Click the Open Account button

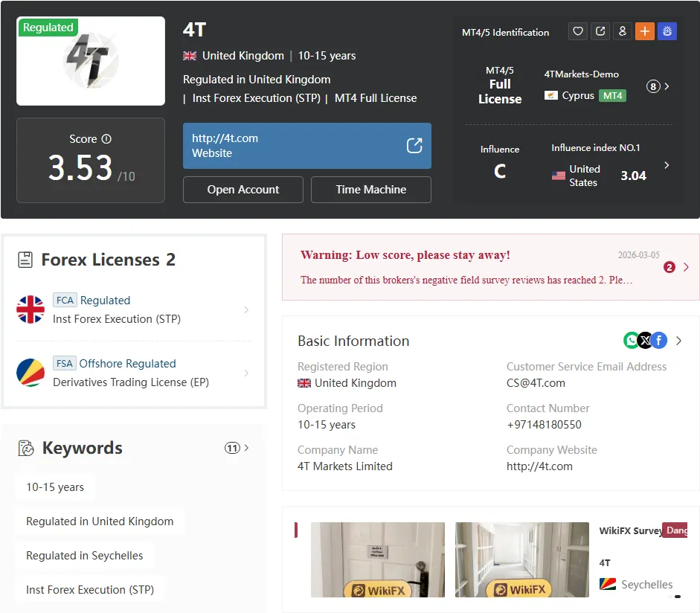click(243, 190)
